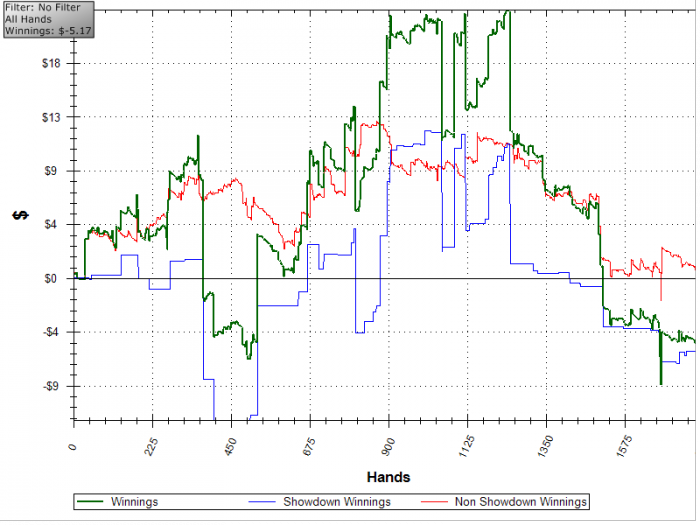Click the red Non Showdown line swatch
The height and width of the screenshot is (525, 700).
[434, 502]
